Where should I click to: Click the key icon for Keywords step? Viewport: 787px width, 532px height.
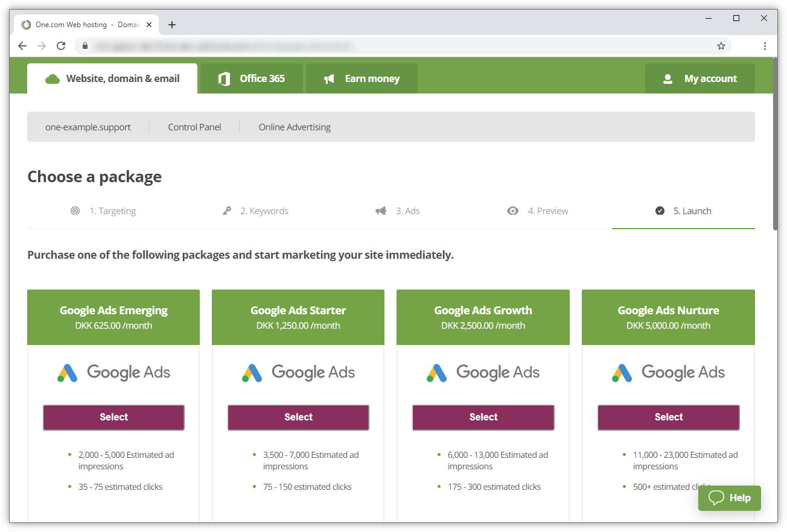(227, 211)
